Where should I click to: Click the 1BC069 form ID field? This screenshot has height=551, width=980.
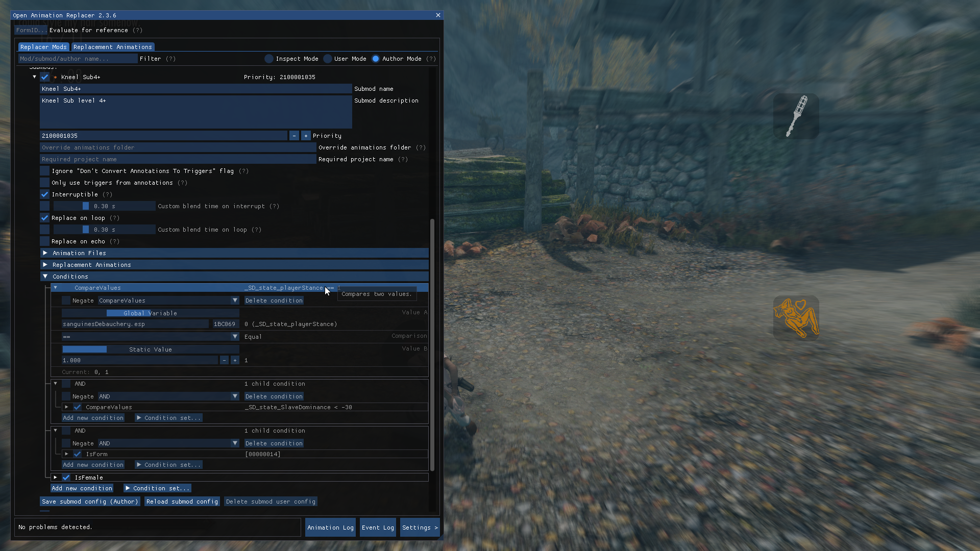coord(225,324)
